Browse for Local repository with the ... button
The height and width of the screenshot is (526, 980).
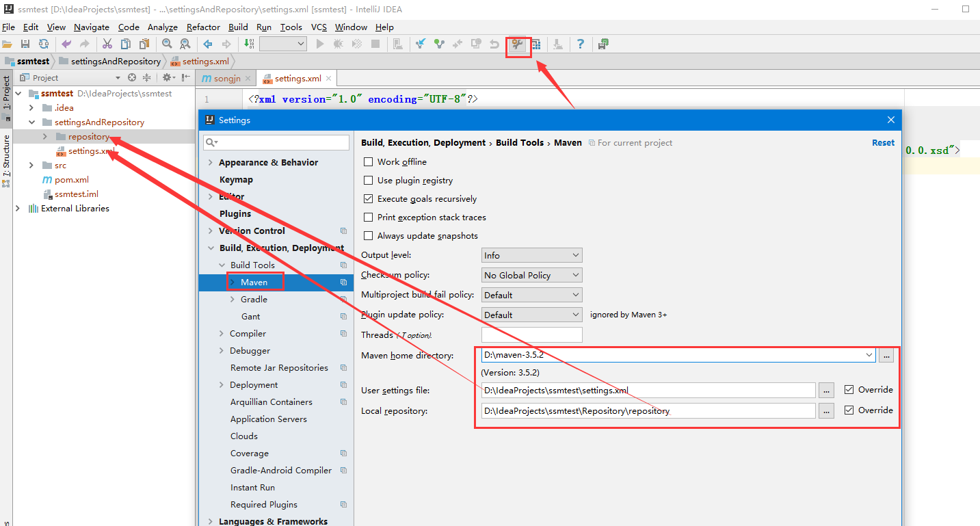pyautogui.click(x=827, y=411)
